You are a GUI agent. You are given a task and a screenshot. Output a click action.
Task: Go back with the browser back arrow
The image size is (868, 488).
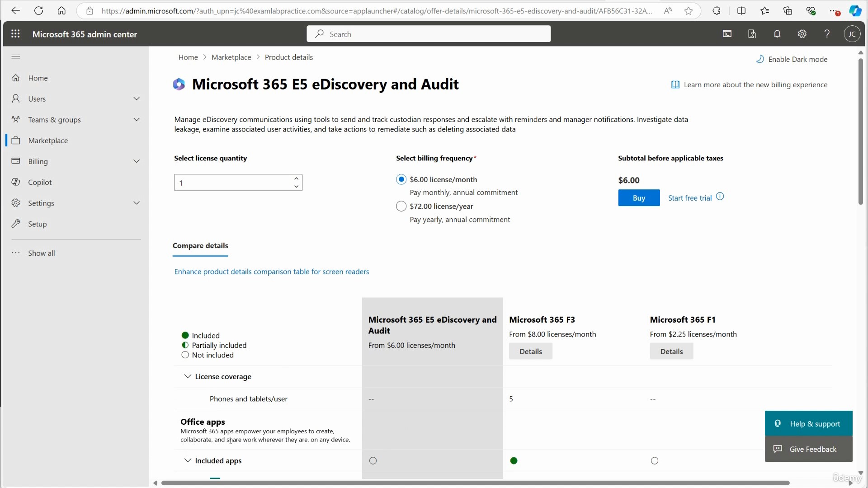(x=15, y=11)
